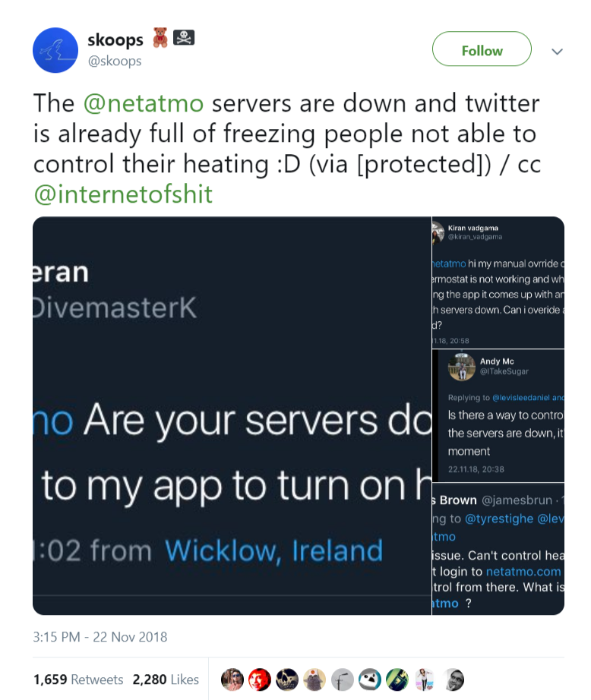The width and height of the screenshot is (591, 700).
Task: Click the skull liker avatar
Action: (x=287, y=680)
